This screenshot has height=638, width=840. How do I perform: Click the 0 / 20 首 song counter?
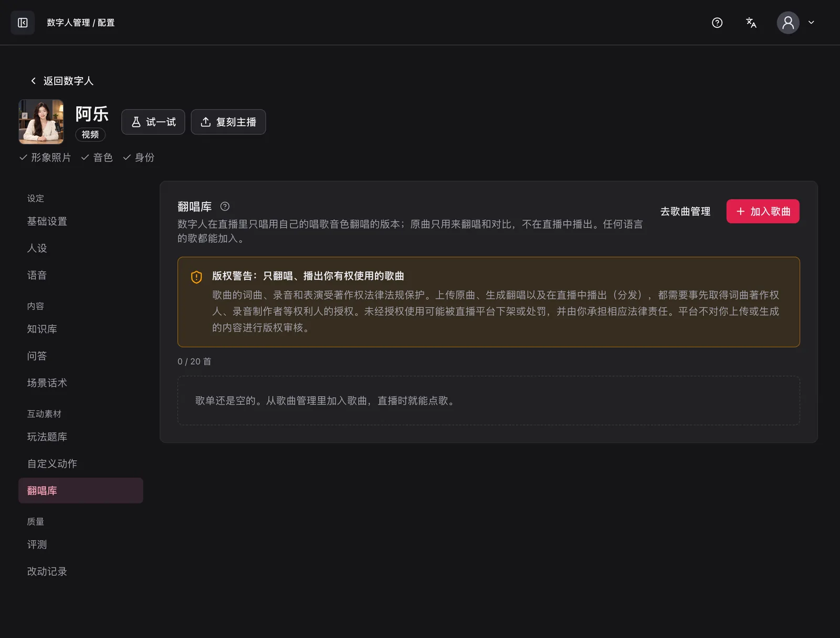(194, 361)
